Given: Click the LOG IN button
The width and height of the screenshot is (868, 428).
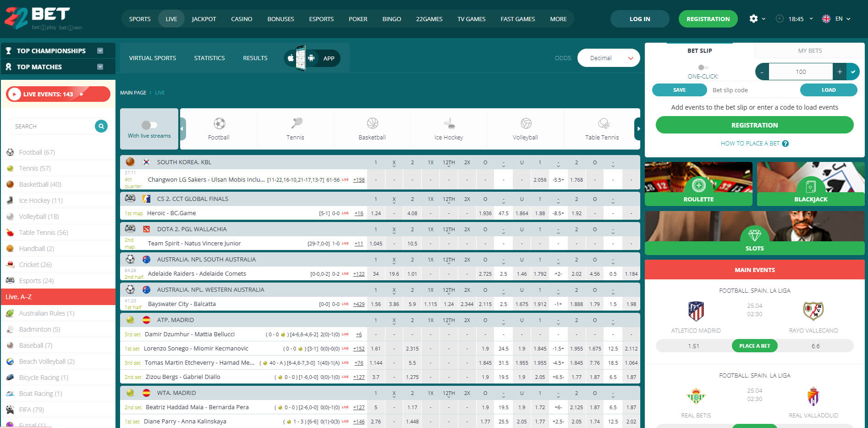Looking at the screenshot, I should point(640,19).
